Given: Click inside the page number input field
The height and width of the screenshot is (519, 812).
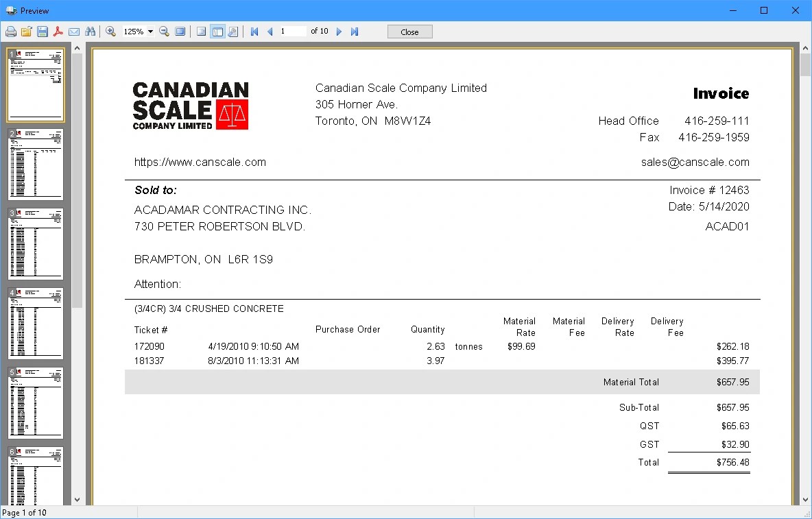Looking at the screenshot, I should [294, 31].
